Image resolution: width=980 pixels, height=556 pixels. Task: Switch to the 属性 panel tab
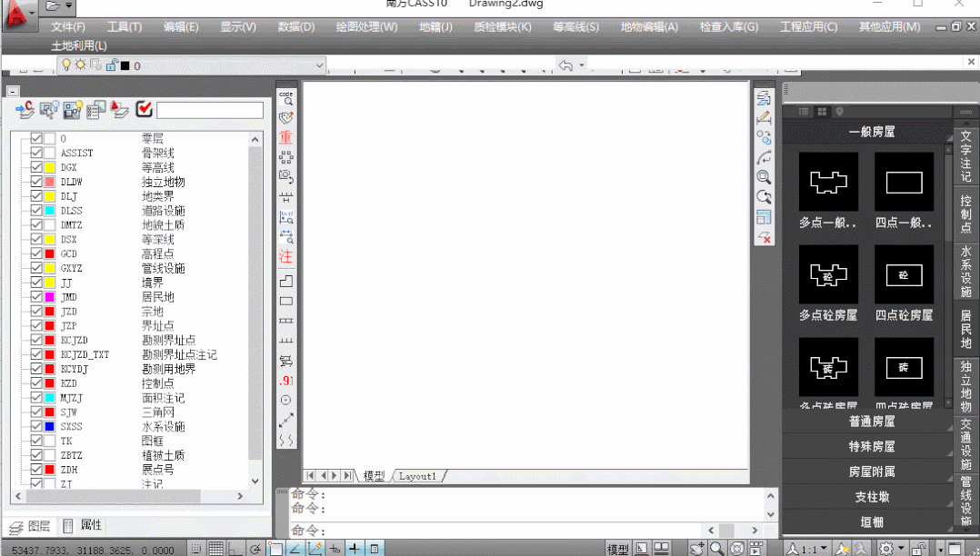point(83,525)
